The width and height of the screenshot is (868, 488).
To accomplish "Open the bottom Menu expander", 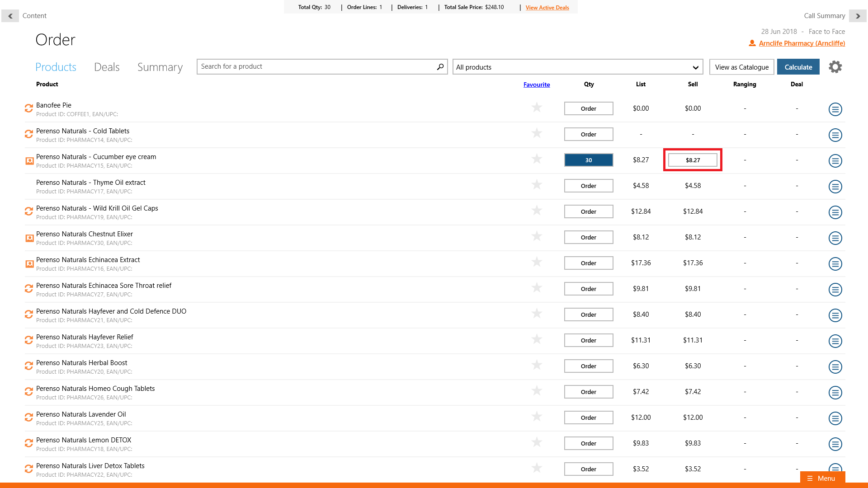I will [x=822, y=478].
